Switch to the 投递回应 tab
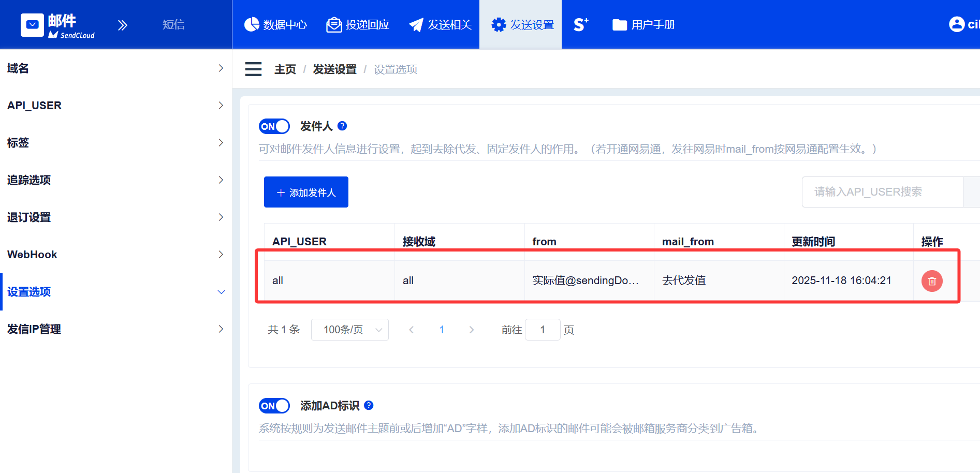Viewport: 980px width, 473px height. (x=358, y=25)
